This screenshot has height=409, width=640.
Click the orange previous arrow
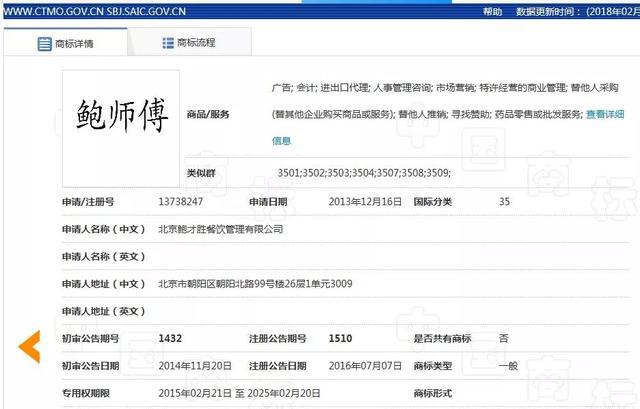click(x=29, y=347)
